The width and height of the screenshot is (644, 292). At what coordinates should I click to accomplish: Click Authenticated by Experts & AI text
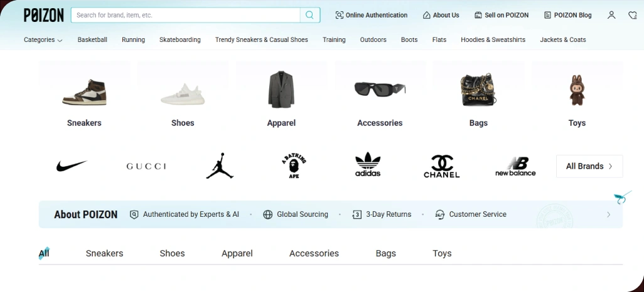[x=191, y=214]
